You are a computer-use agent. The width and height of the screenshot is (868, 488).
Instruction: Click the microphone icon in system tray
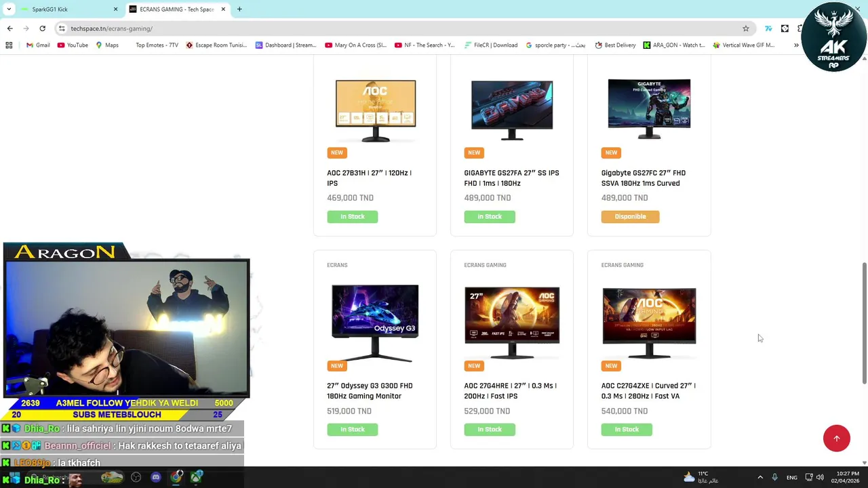[x=774, y=477]
